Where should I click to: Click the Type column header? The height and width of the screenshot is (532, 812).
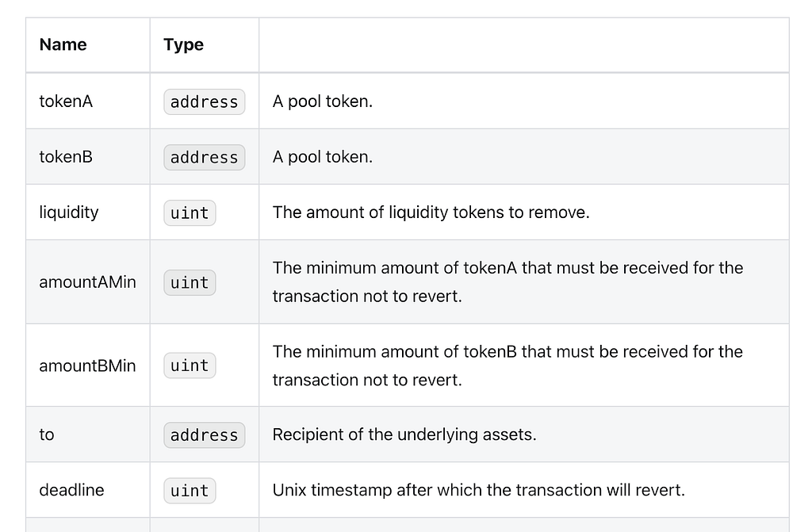coord(183,45)
